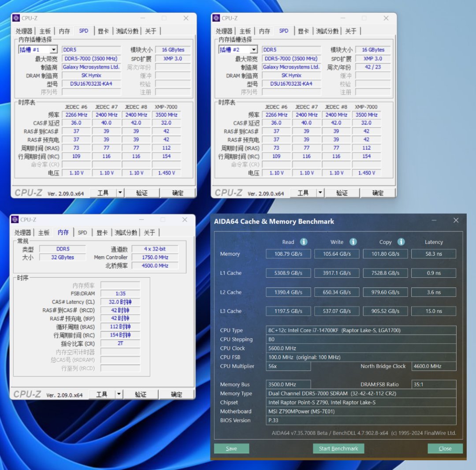476x470 pixels.
Task: Click module size 16 GBytes in slot #1
Action: (x=173, y=50)
